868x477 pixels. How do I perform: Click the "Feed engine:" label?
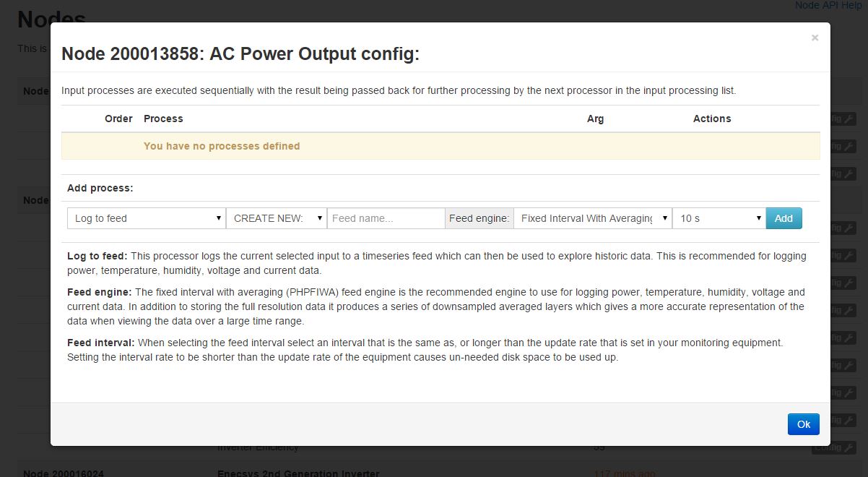pyautogui.click(x=479, y=218)
